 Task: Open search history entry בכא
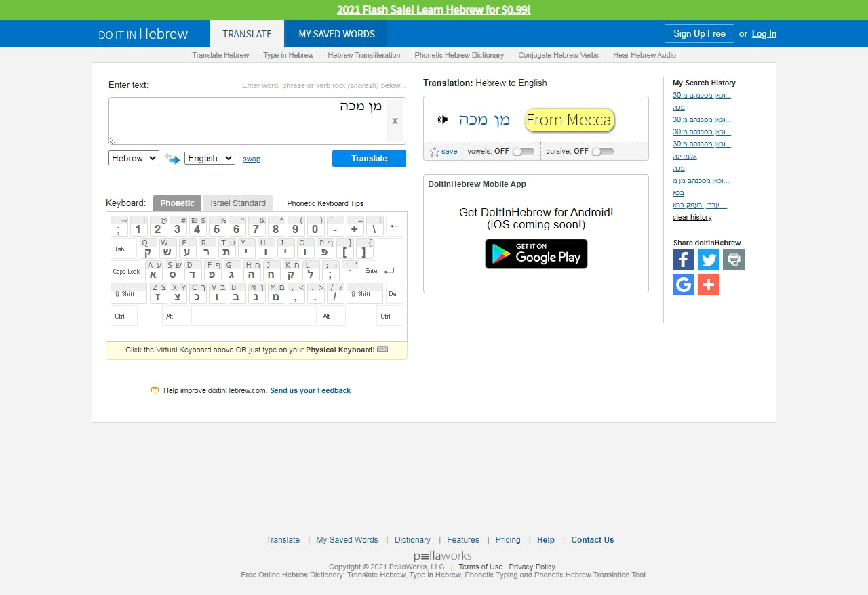[678, 193]
